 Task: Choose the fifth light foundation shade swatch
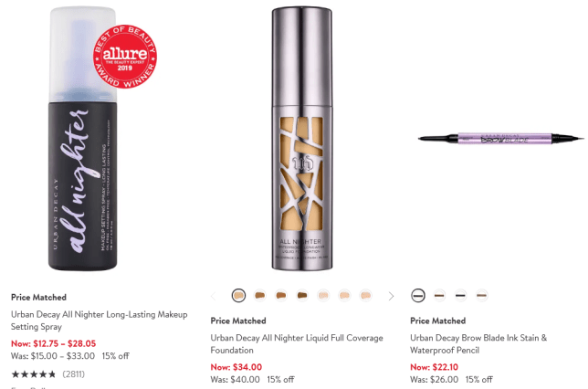(x=323, y=296)
